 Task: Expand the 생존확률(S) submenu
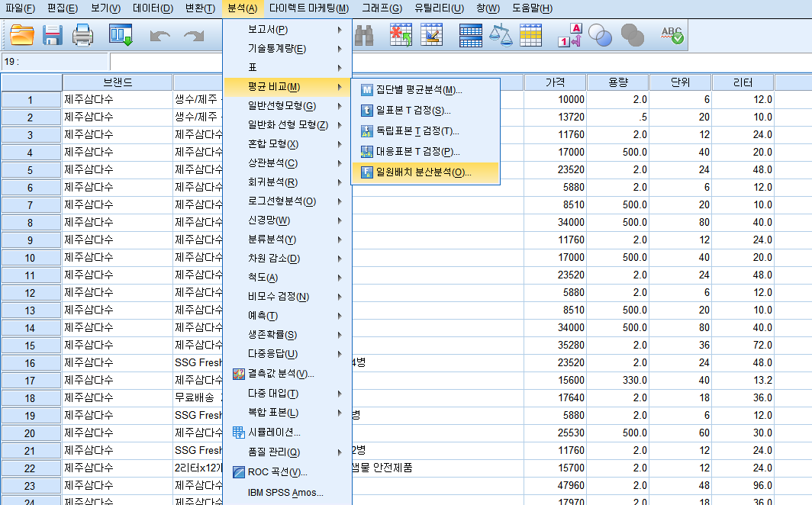click(288, 335)
